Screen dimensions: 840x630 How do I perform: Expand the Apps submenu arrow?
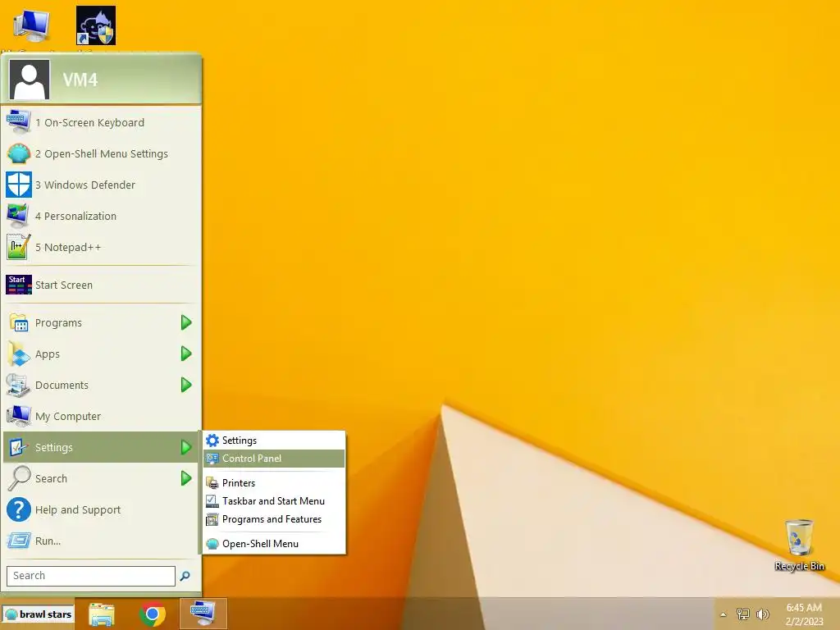point(186,354)
